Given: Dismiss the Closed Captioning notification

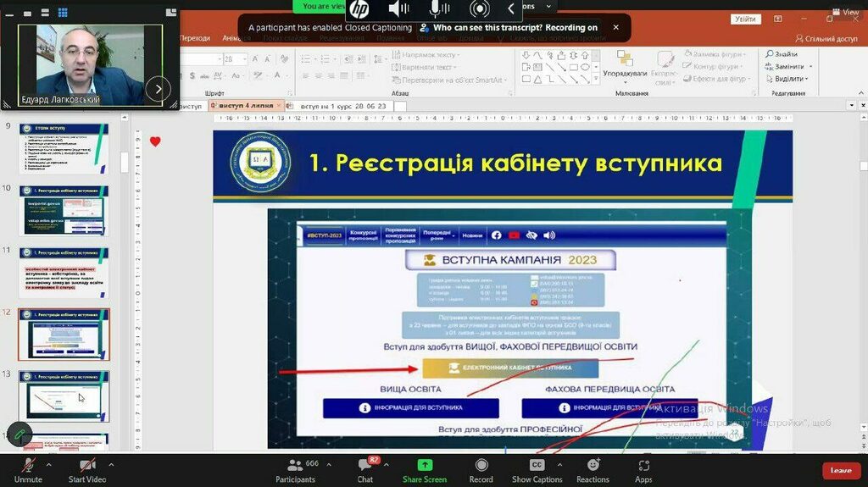Looking at the screenshot, I should coord(616,27).
